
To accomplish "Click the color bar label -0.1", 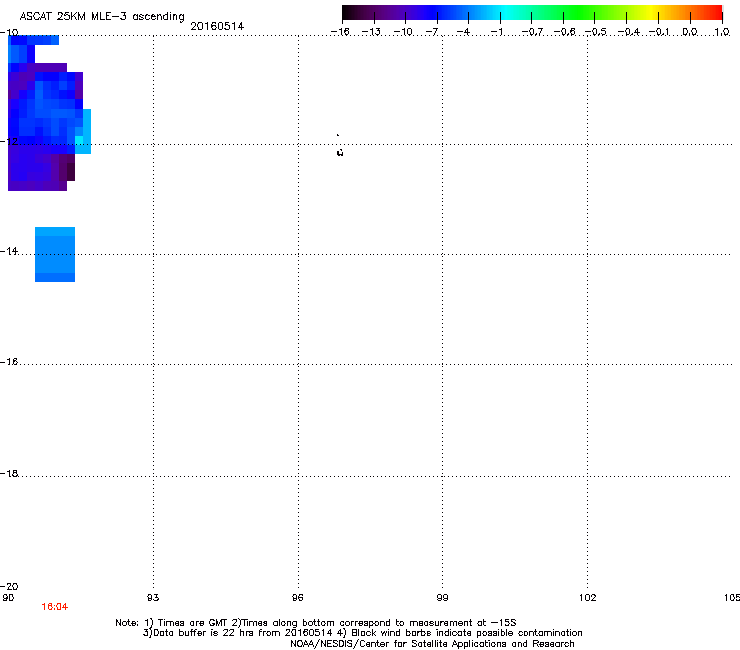I will (x=659, y=32).
